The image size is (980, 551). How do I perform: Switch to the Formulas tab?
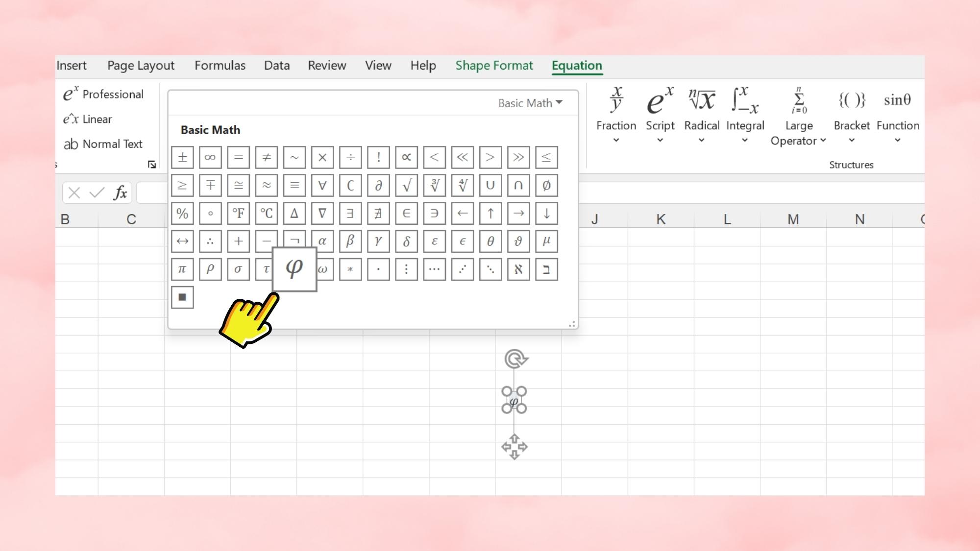pyautogui.click(x=220, y=65)
